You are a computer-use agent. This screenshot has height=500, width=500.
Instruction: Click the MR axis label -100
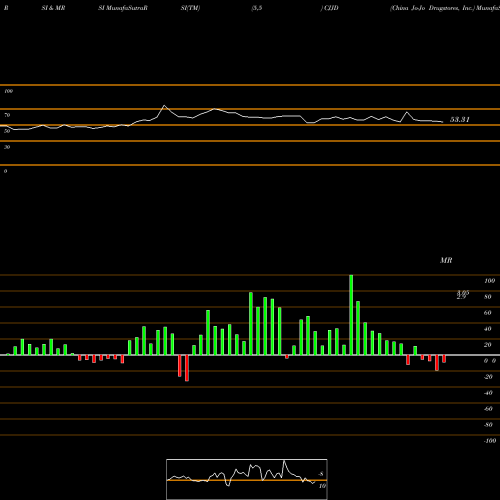490,441
